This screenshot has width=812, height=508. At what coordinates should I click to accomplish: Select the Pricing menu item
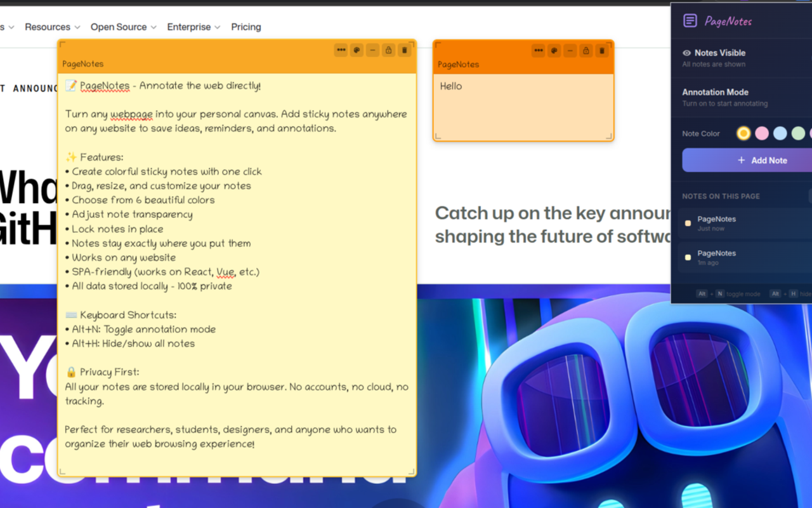tap(246, 27)
